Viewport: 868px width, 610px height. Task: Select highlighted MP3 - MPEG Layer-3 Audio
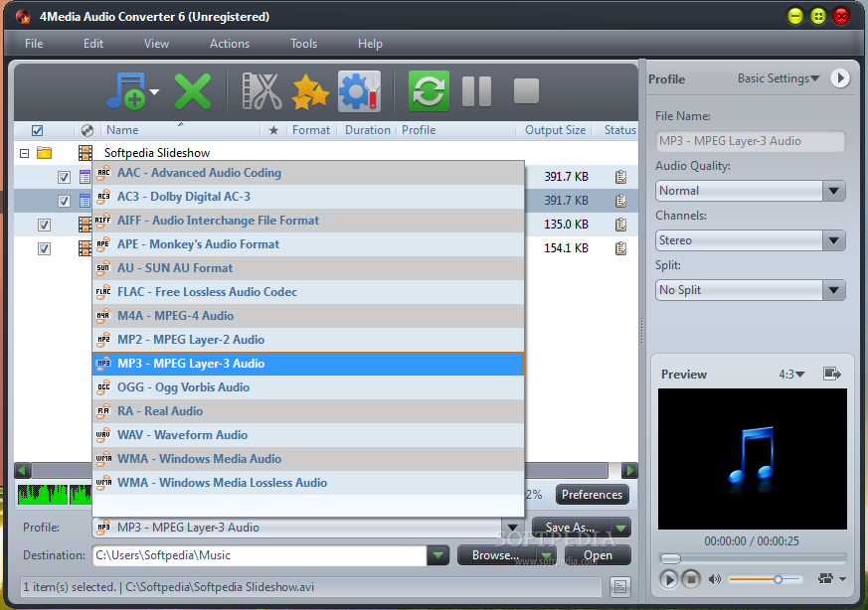coord(308,364)
